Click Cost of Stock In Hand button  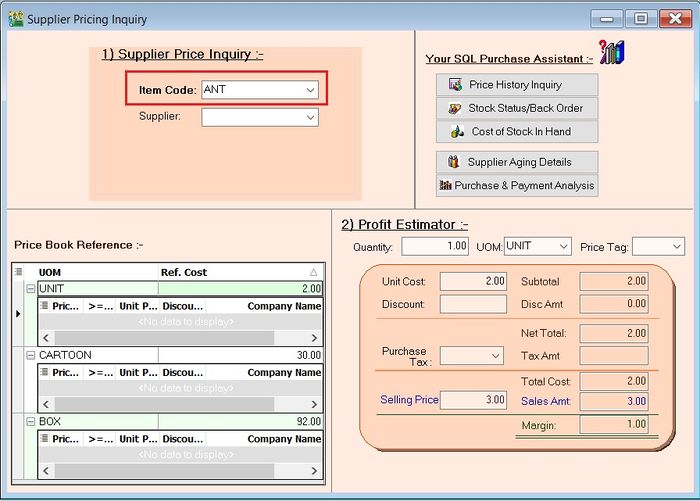click(517, 131)
